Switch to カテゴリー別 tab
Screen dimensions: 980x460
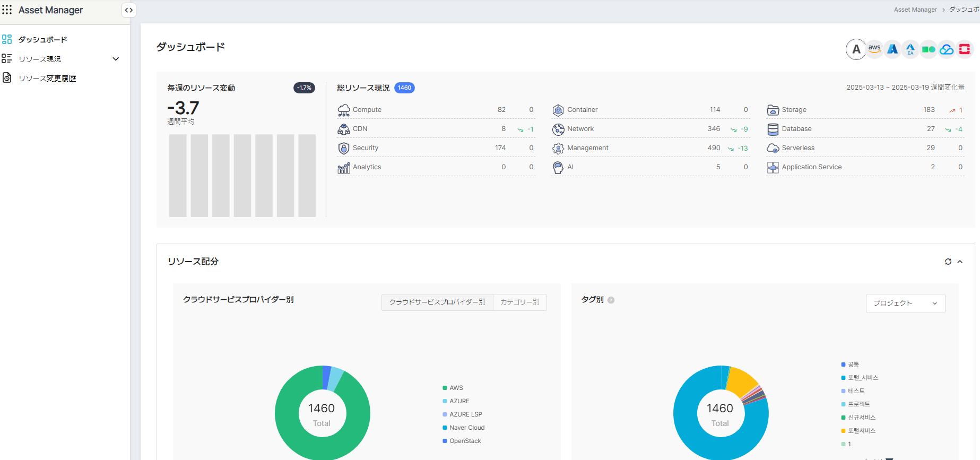[519, 302]
